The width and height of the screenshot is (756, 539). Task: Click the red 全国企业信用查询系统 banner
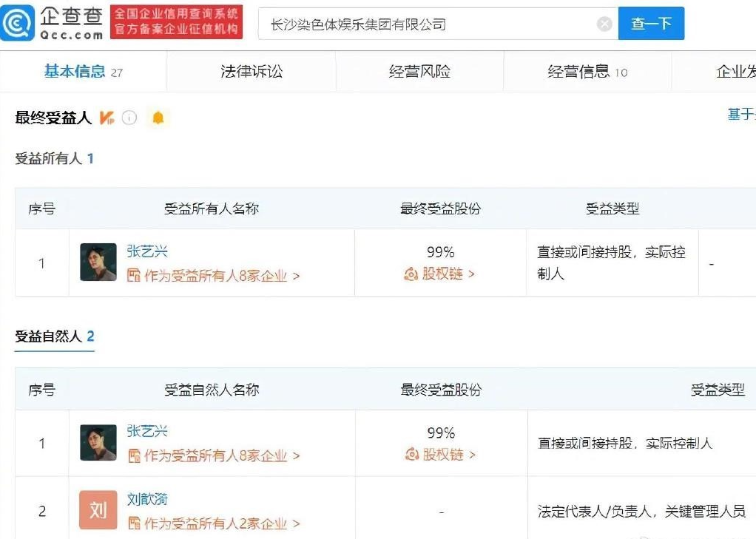click(177, 21)
